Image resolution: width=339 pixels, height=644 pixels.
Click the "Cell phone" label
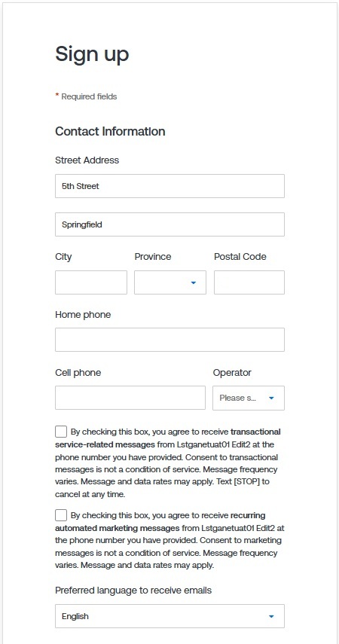(x=78, y=373)
